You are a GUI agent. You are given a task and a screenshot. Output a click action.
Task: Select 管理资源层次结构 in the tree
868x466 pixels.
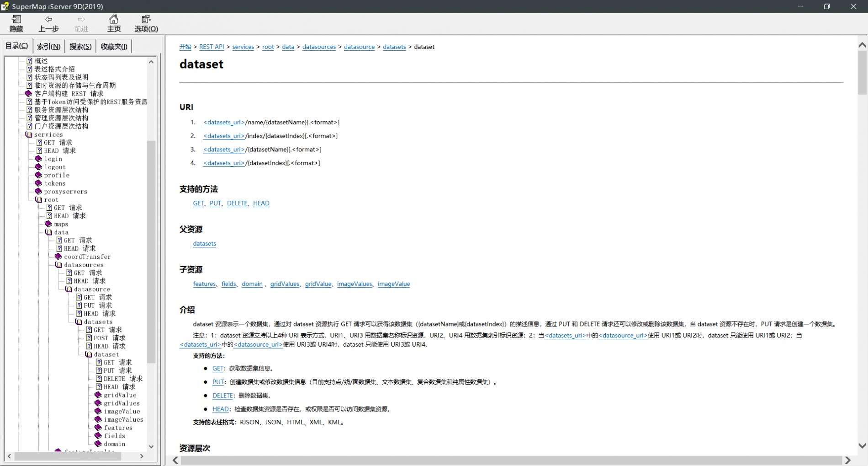(61, 118)
